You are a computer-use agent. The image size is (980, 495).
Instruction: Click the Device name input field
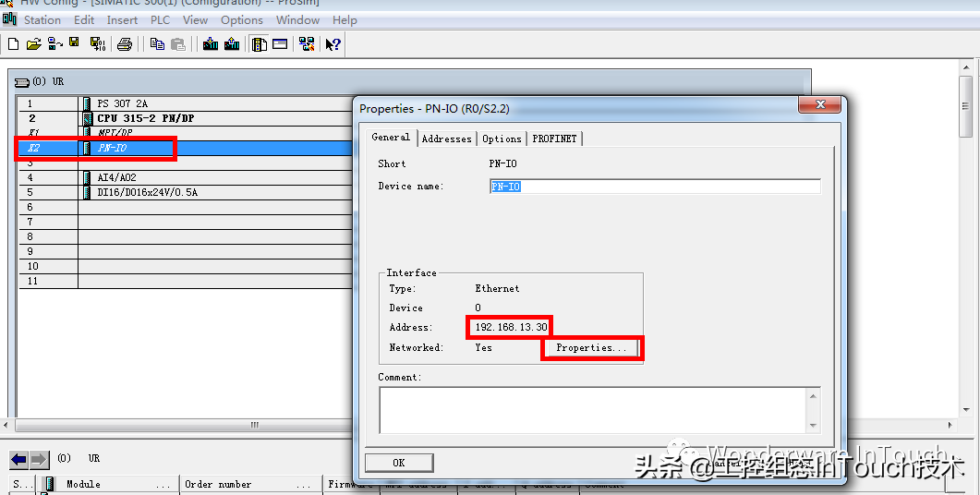pyautogui.click(x=654, y=187)
